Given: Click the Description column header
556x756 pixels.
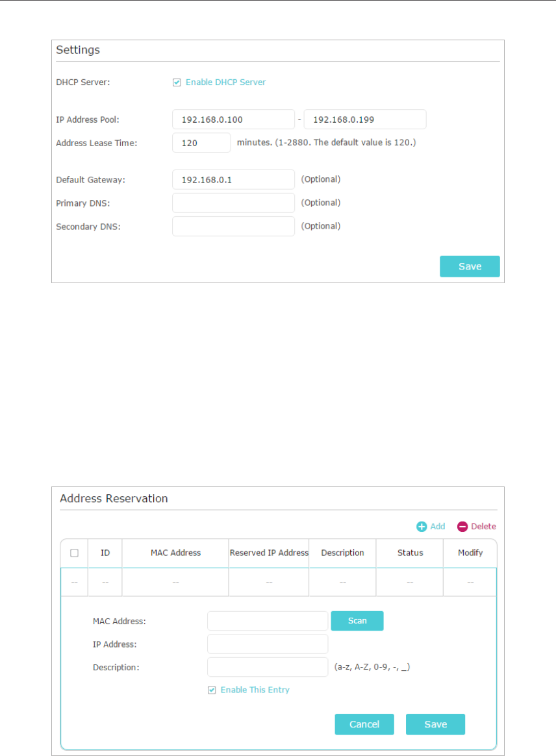Looking at the screenshot, I should click(342, 553).
